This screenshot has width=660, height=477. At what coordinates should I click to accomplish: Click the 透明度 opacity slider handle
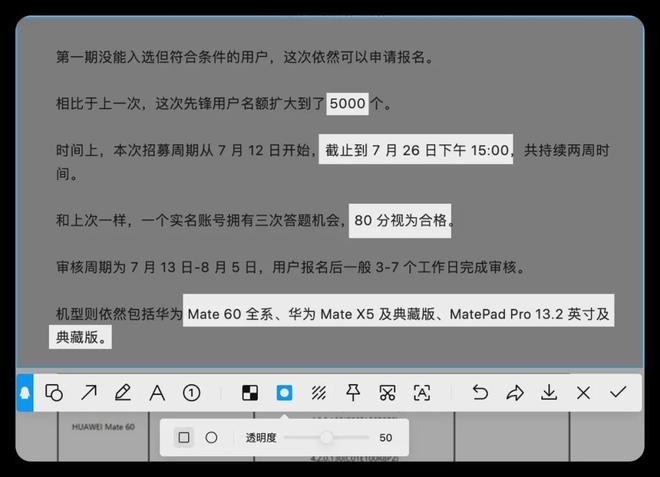[326, 437]
